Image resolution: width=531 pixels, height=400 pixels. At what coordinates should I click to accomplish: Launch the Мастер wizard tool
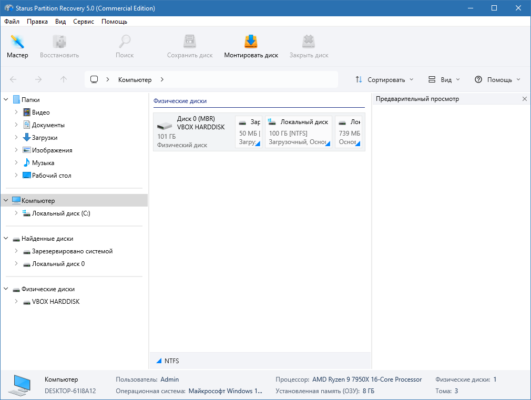(x=17, y=46)
